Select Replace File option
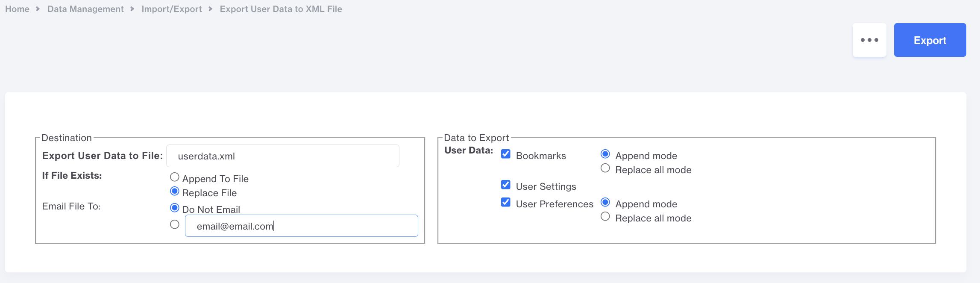This screenshot has height=283, width=980. (175, 191)
